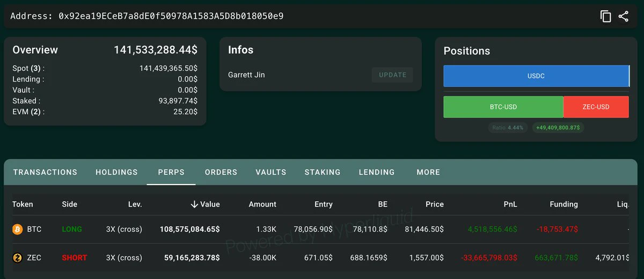
Task: Click the SHORT side label
Action: pyautogui.click(x=74, y=258)
